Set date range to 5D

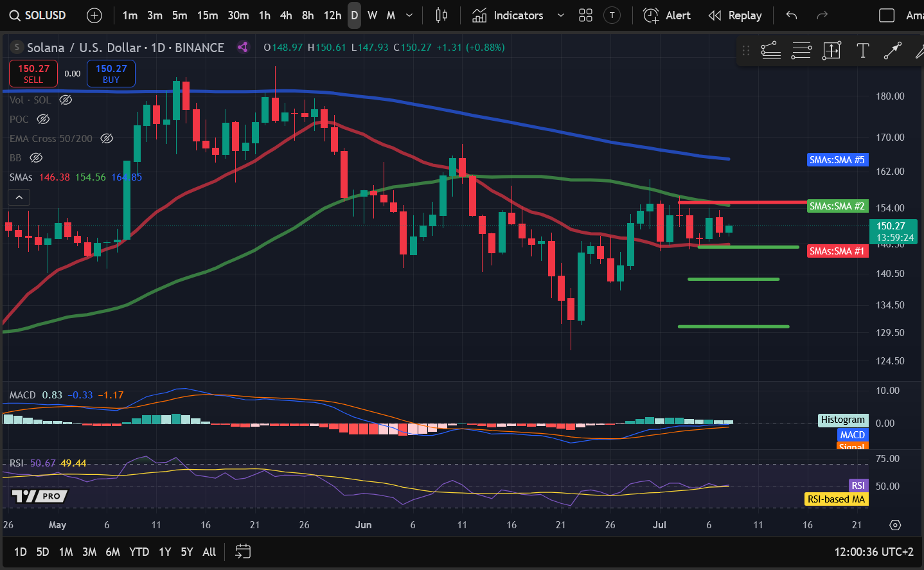coord(42,551)
